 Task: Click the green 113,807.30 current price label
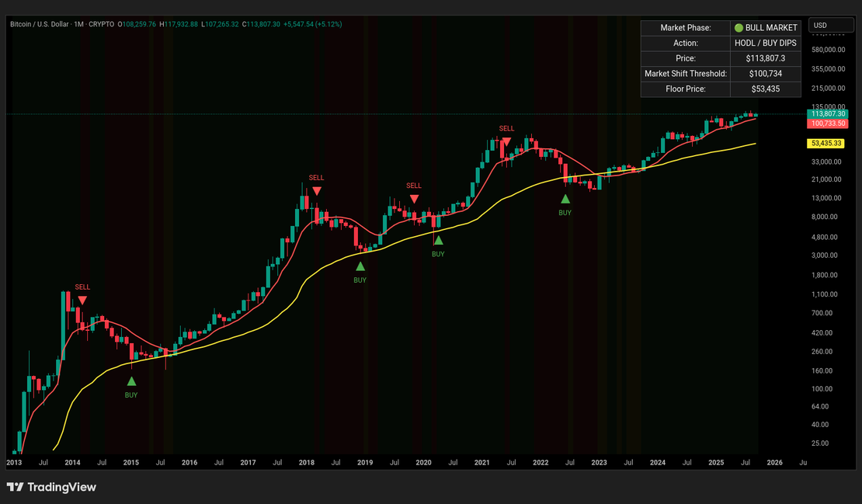click(x=827, y=113)
